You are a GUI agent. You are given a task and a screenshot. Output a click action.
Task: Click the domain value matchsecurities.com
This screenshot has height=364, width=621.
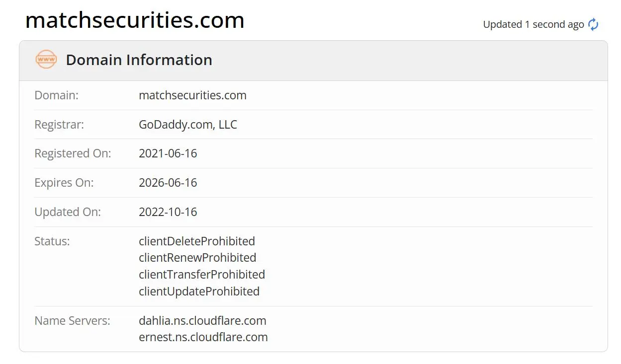(193, 95)
